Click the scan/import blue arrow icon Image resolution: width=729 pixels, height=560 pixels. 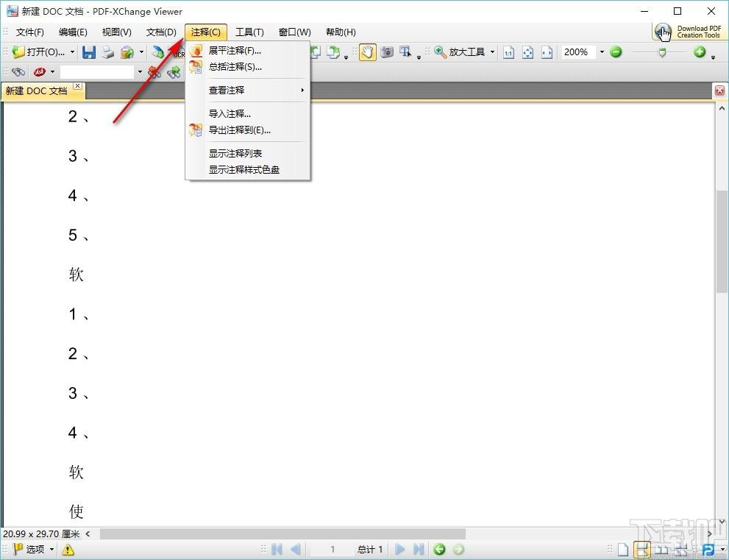pos(158,52)
